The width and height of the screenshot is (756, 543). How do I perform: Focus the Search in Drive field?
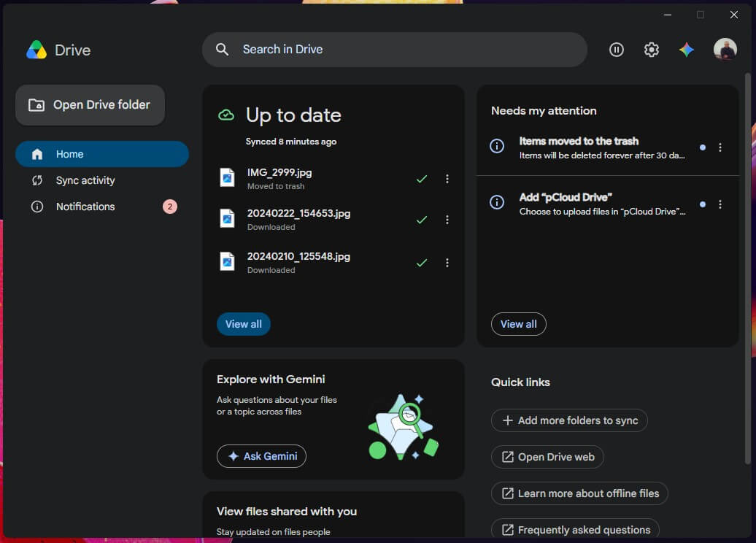click(x=394, y=49)
